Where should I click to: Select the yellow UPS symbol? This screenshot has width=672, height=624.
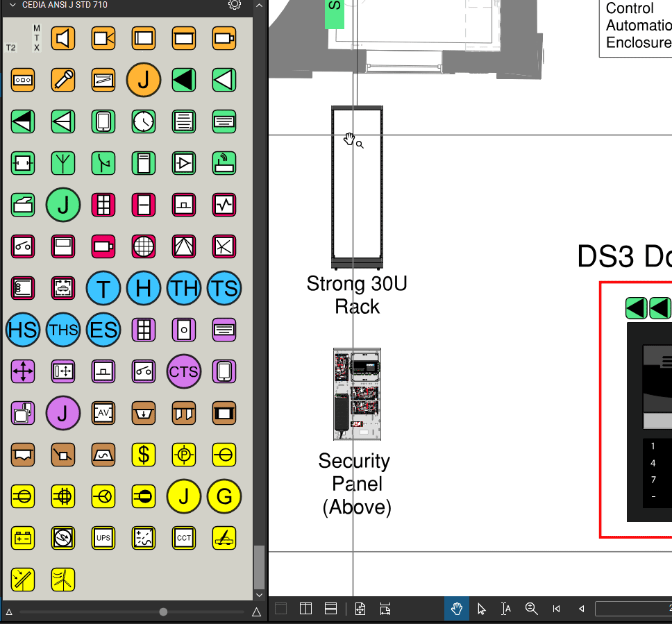(x=103, y=538)
